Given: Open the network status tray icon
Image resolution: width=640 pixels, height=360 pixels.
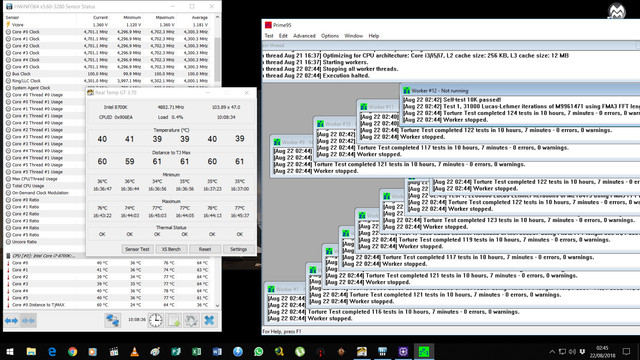Looking at the screenshot, I should coord(562,351).
